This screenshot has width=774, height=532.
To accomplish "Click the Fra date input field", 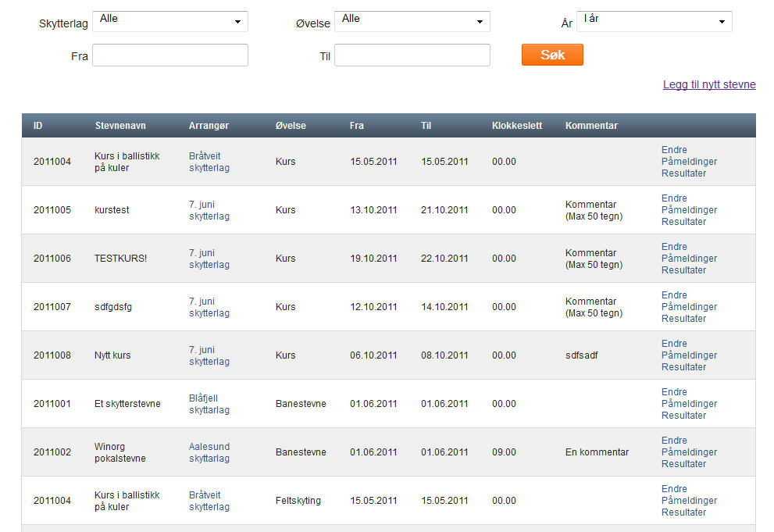I will (170, 55).
